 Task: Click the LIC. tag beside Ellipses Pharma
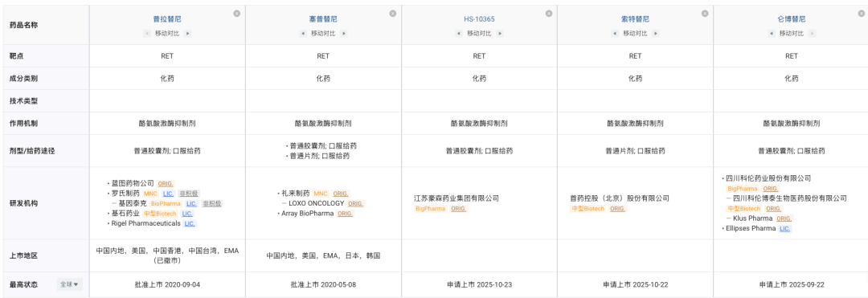point(785,228)
